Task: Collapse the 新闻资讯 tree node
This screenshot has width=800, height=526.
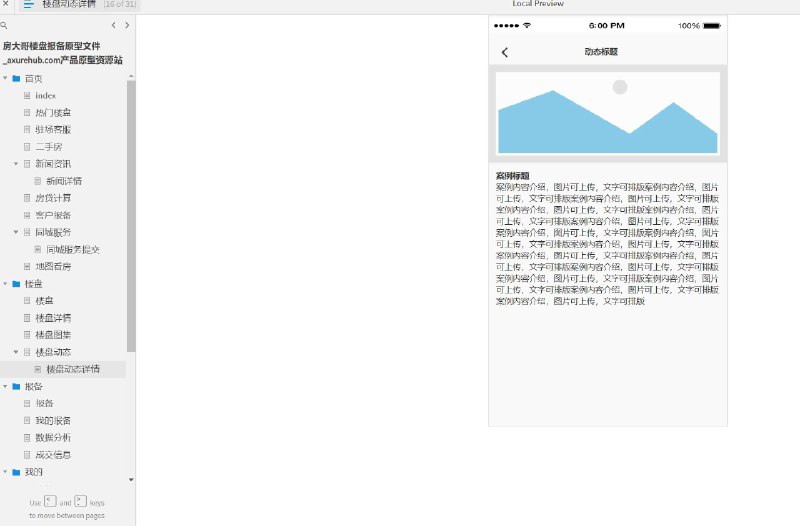Action: [16, 164]
